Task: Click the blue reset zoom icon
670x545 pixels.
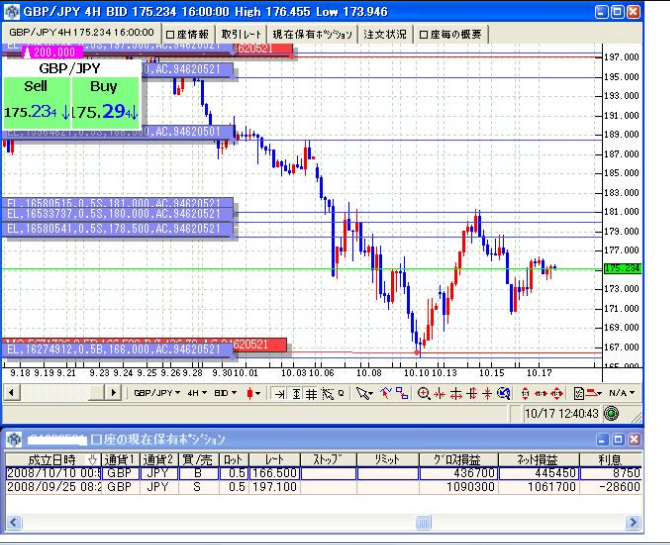Action: 504,394
